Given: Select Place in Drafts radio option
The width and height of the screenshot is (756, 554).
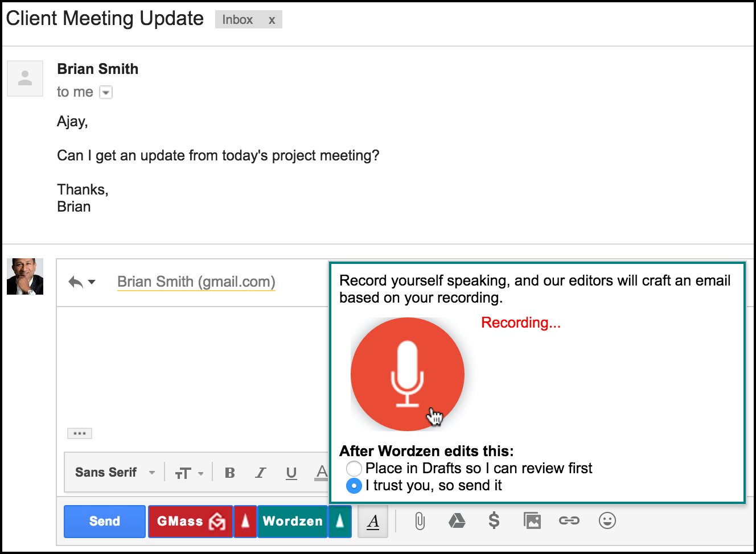Looking at the screenshot, I should tap(354, 468).
